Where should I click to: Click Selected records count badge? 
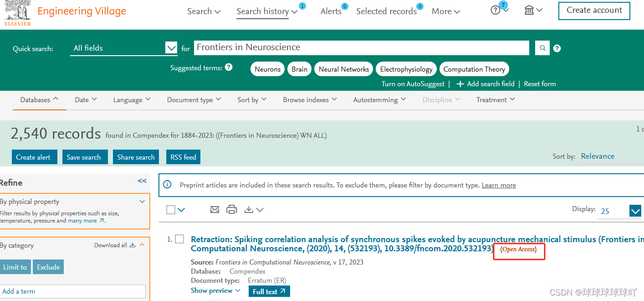420,6
